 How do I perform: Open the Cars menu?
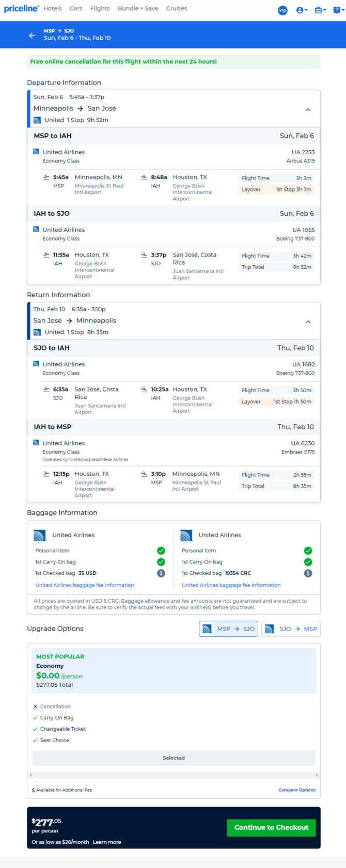click(x=76, y=9)
